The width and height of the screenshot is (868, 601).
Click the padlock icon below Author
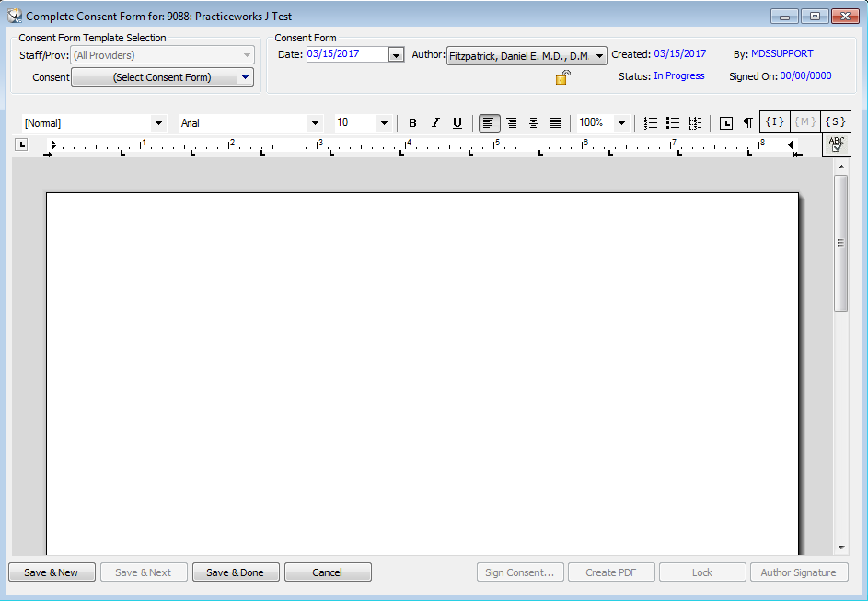(563, 77)
